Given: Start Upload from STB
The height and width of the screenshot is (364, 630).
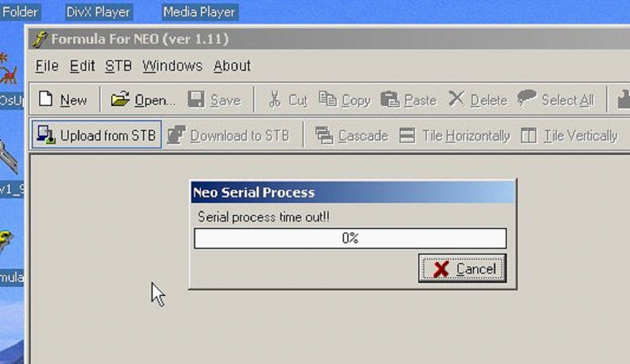Looking at the screenshot, I should click(x=97, y=135).
